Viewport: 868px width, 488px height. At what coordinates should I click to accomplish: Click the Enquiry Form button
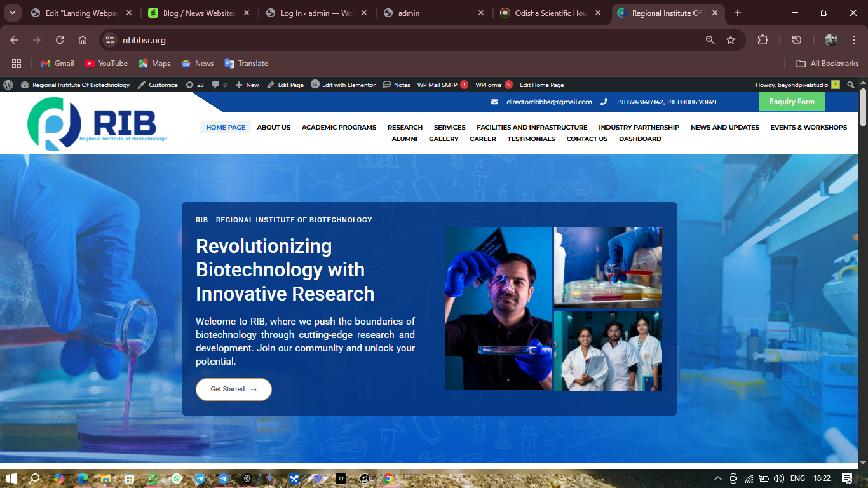[x=791, y=102]
